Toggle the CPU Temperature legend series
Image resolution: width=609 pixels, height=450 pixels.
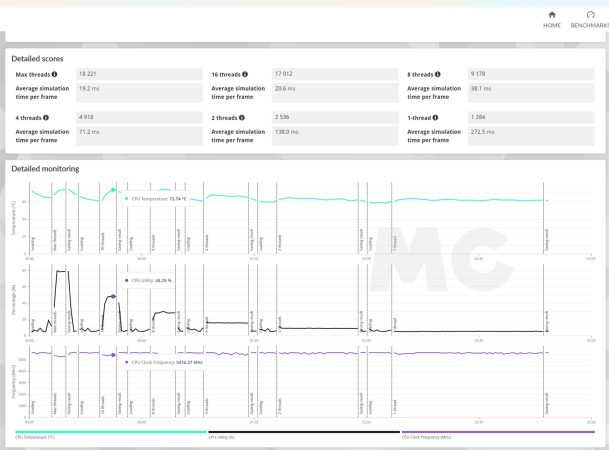click(x=34, y=437)
